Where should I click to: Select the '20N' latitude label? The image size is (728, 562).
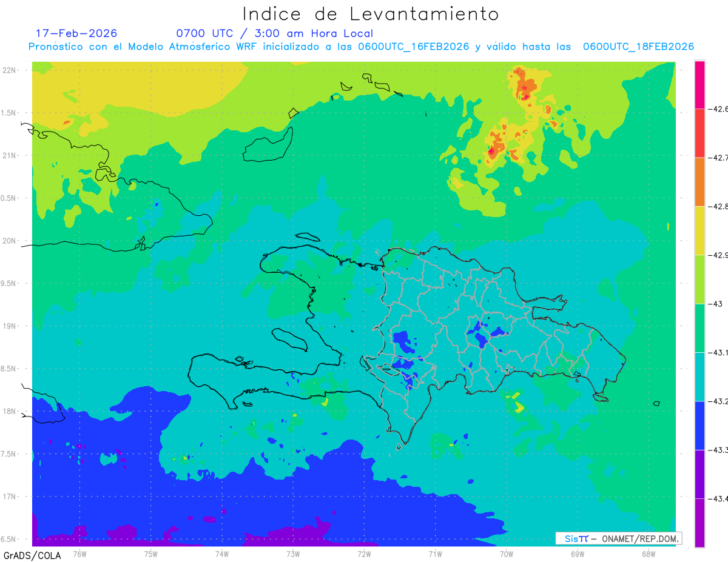click(x=10, y=241)
